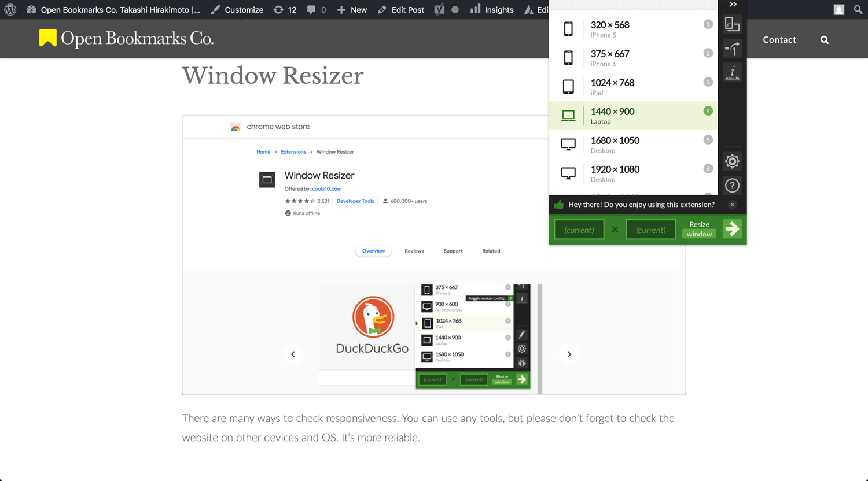Dismiss the 'Do you enjoy' banner
Screen dimensions: 868x481
pos(732,205)
